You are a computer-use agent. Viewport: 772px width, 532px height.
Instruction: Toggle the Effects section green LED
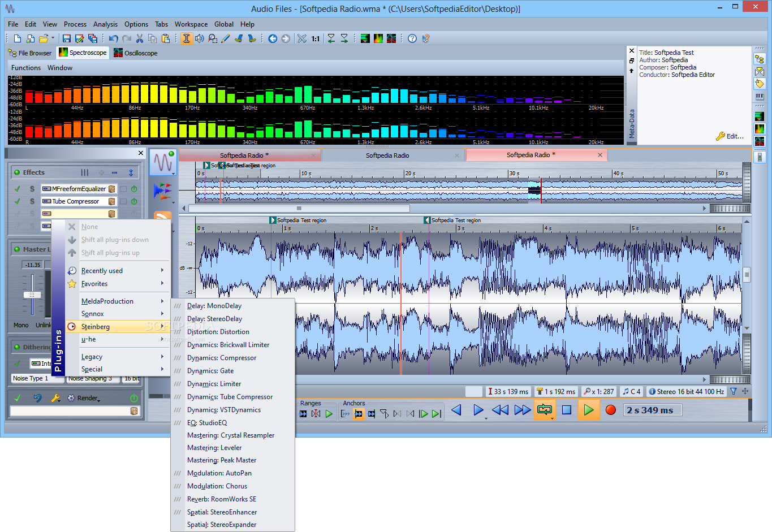coord(17,172)
